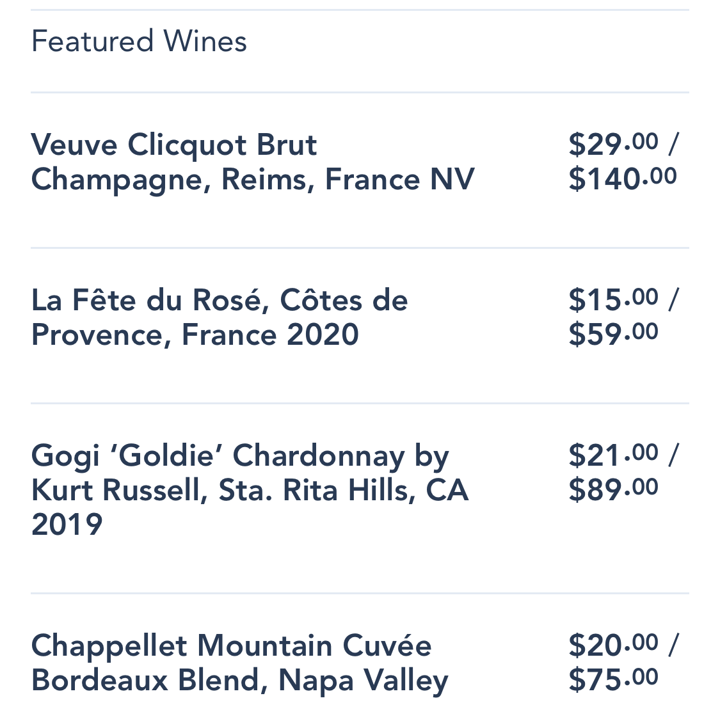
Task: Tap 'Provence, France 2020' text line
Action: coord(195,335)
